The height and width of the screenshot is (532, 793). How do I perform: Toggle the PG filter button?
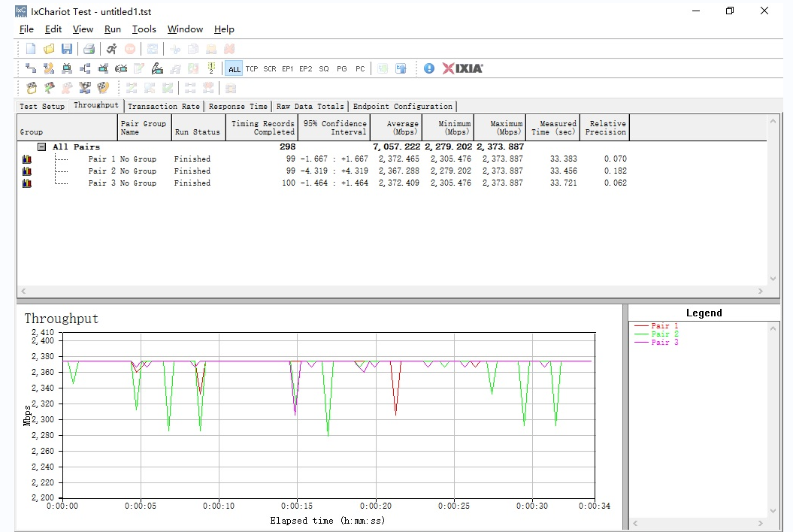tap(342, 69)
